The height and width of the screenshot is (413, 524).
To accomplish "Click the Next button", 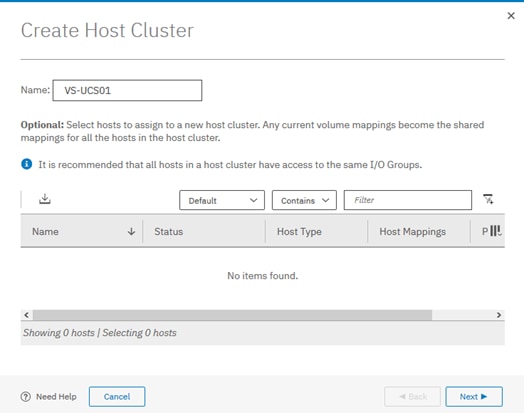I will coord(474,397).
